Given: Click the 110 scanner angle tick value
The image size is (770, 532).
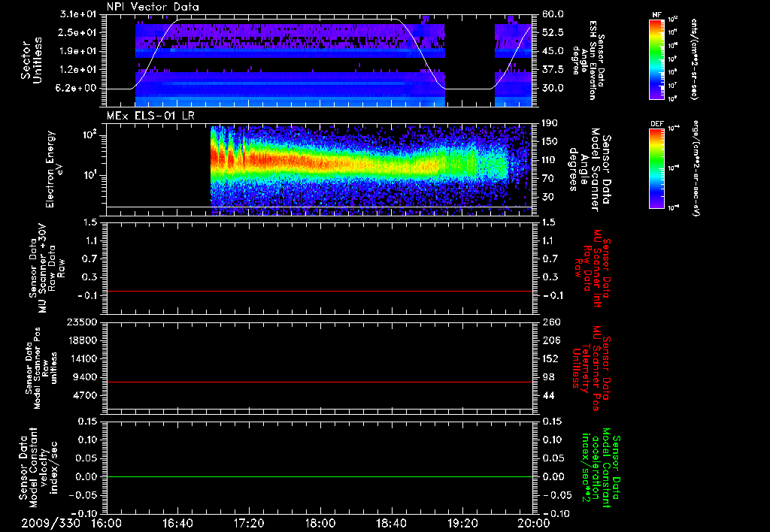Looking at the screenshot, I should click(550, 160).
